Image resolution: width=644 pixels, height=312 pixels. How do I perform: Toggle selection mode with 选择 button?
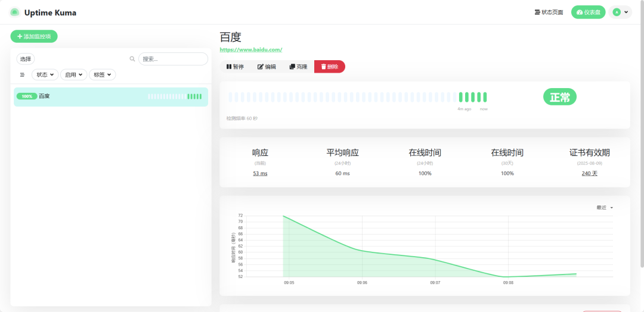pyautogui.click(x=26, y=59)
